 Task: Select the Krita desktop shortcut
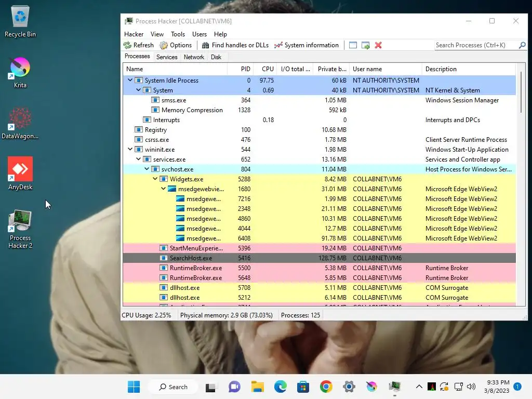pos(20,73)
